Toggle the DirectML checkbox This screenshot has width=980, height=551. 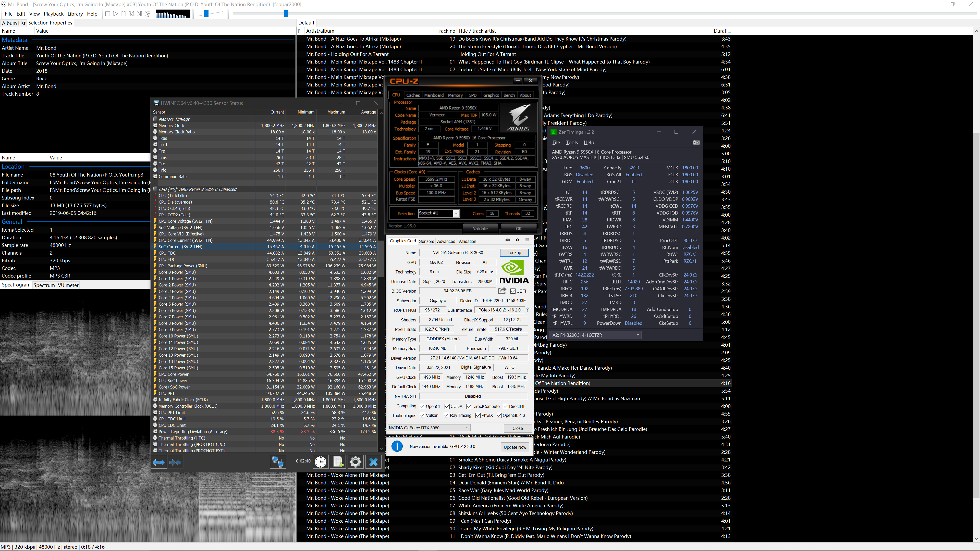pyautogui.click(x=506, y=407)
